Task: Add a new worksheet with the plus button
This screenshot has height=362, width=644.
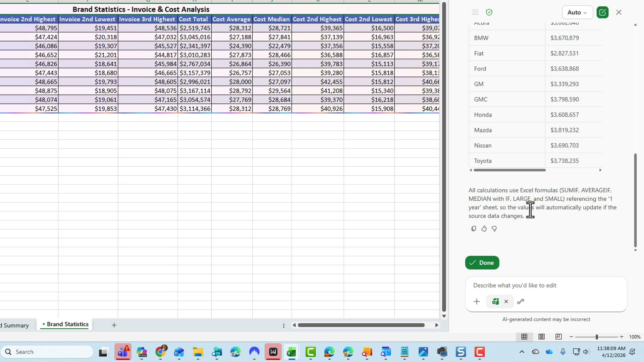Action: pyautogui.click(x=114, y=325)
